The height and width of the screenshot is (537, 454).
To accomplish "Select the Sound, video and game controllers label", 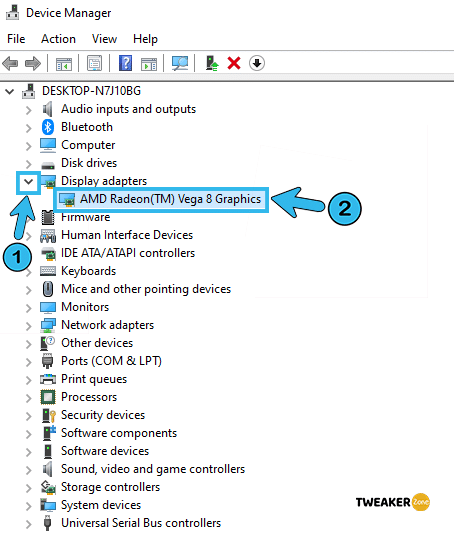I will click(x=153, y=469).
